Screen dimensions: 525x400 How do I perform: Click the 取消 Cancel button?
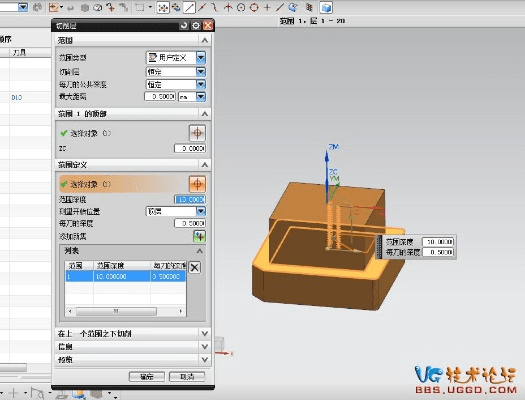pyautogui.click(x=187, y=377)
